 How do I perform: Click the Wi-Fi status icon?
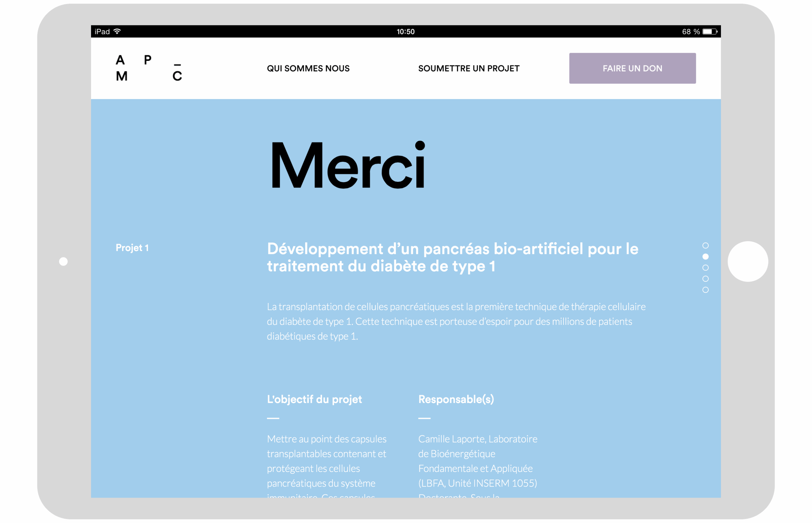tap(117, 31)
